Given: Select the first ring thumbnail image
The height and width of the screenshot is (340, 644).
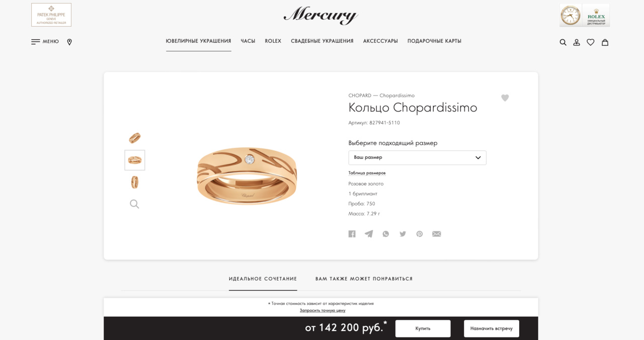Looking at the screenshot, I should click(x=134, y=137).
